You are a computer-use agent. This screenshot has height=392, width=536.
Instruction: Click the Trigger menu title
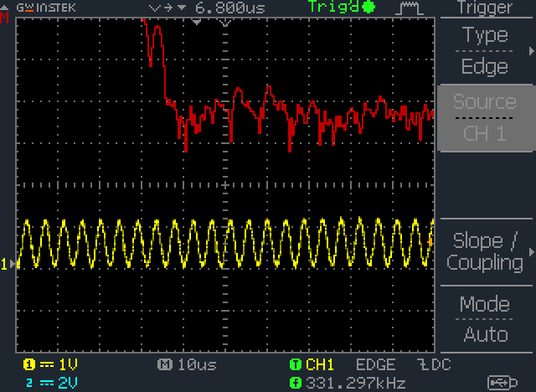point(485,8)
